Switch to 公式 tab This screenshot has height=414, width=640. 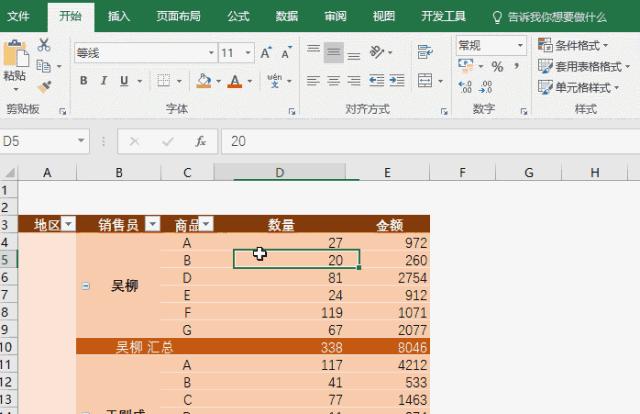pyautogui.click(x=238, y=16)
